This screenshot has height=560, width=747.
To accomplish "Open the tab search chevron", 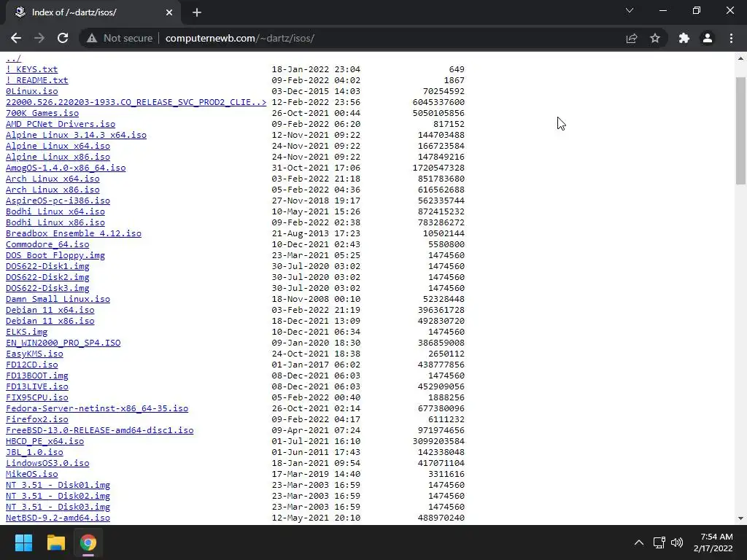I will (x=630, y=10).
